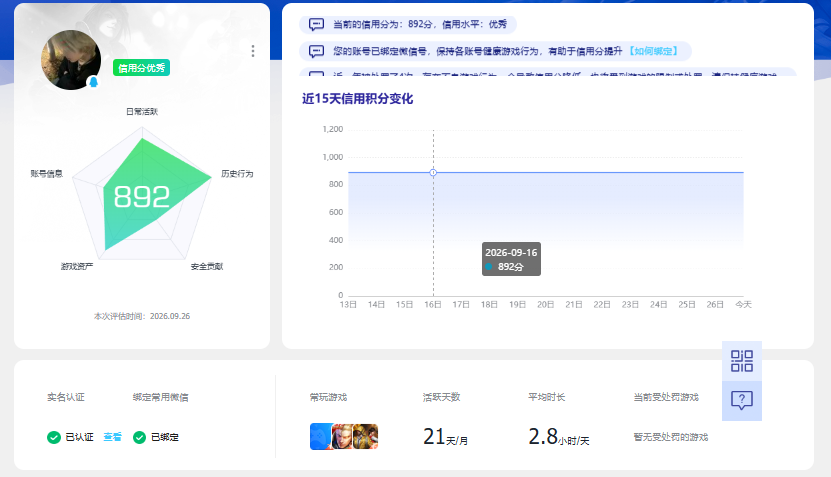Image resolution: width=831 pixels, height=477 pixels.
Task: Click the 2026-09-16 chart tooltip
Action: tap(511, 259)
